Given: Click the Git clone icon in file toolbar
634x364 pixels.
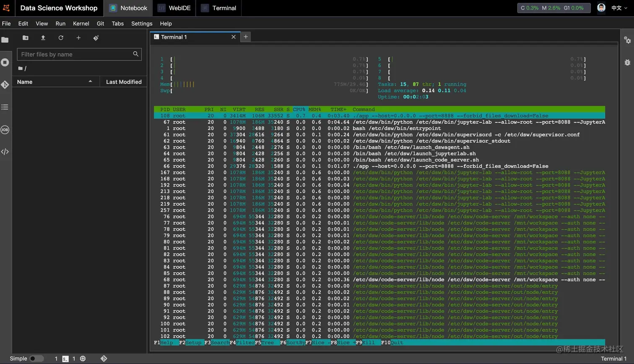Looking at the screenshot, I should coord(96,38).
